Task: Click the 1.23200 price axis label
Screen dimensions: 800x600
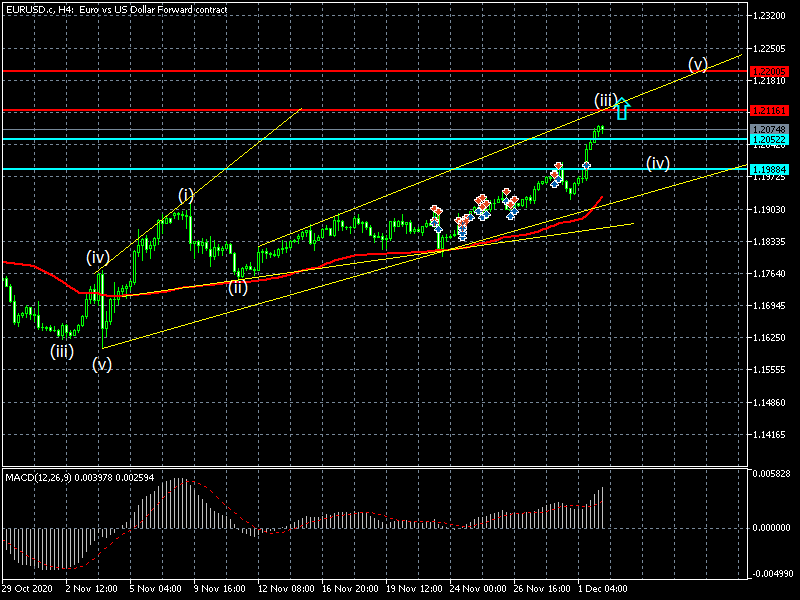Action: [770, 16]
